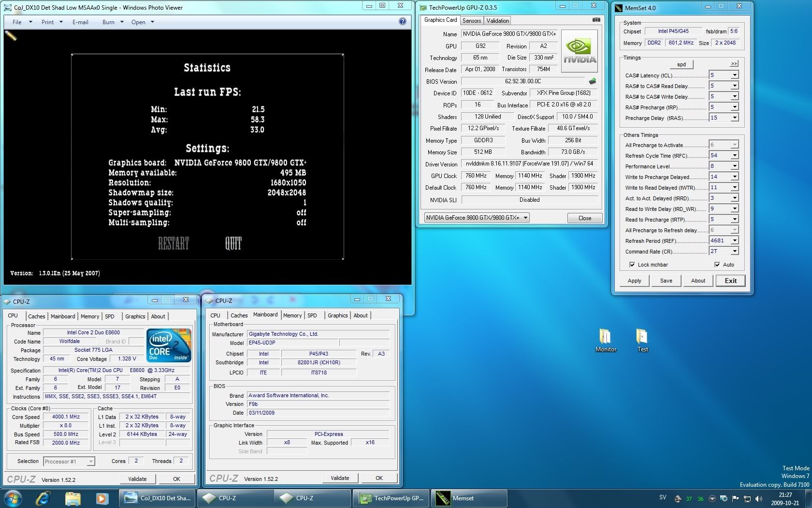Click E-mail in Photo Viewer toolbar
Viewport: 812px width, 508px height.
(x=80, y=22)
